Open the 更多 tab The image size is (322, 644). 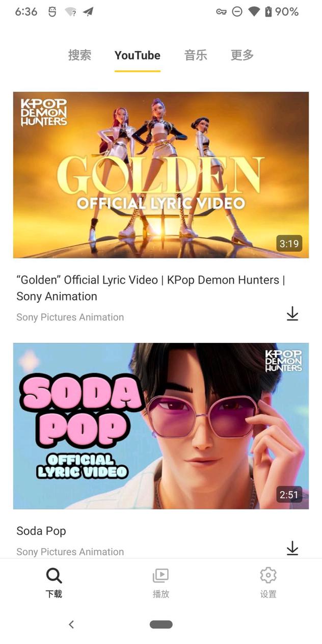[x=242, y=55]
